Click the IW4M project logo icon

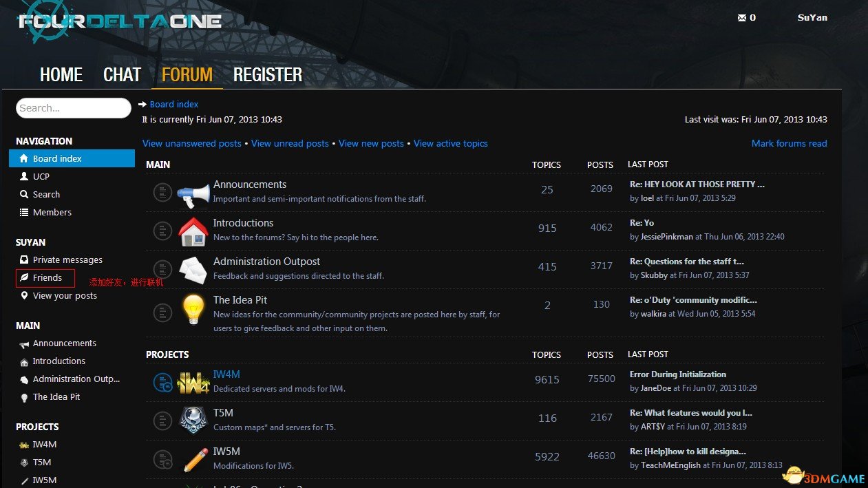[193, 382]
